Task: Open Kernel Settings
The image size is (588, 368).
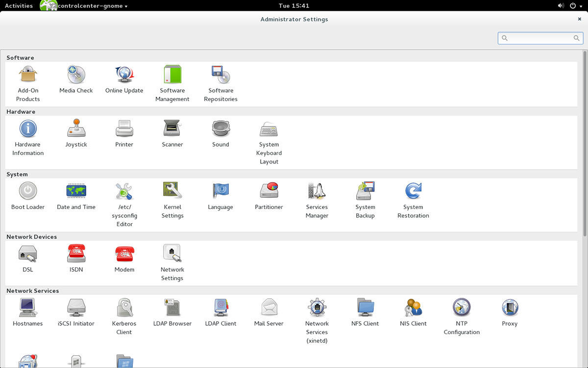Action: point(172,201)
